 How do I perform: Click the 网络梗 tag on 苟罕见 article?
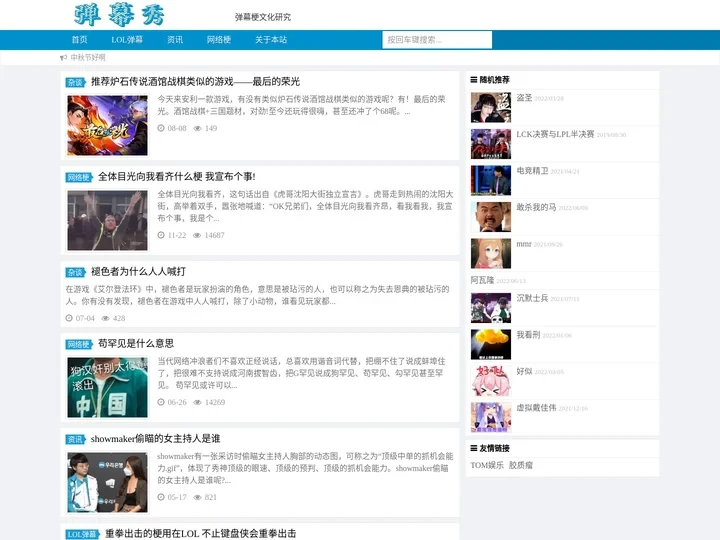(x=79, y=344)
